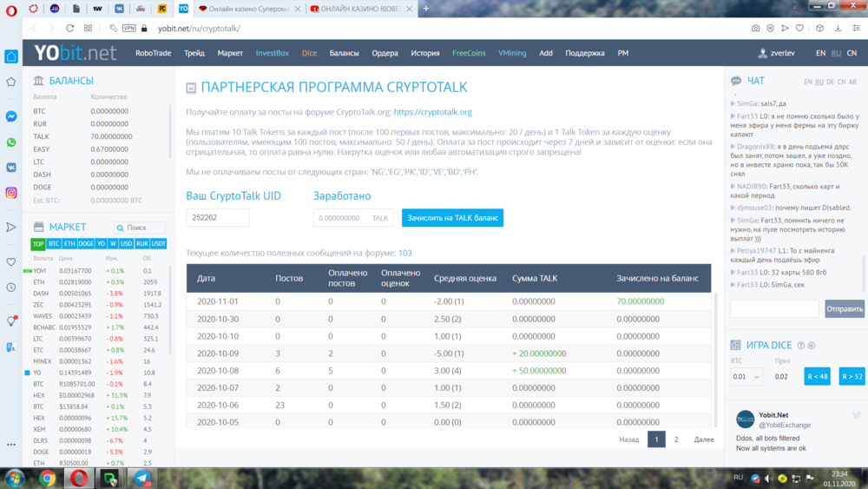Screen dimensions: 868x489
Task: Open the sidebar heart pinboards icon
Action: coord(11,262)
